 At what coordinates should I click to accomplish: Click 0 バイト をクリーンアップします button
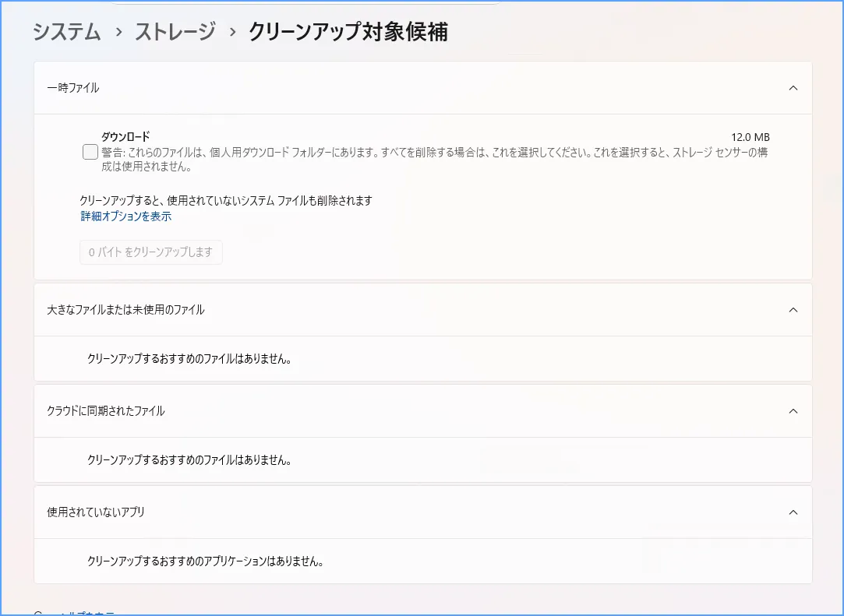151,252
